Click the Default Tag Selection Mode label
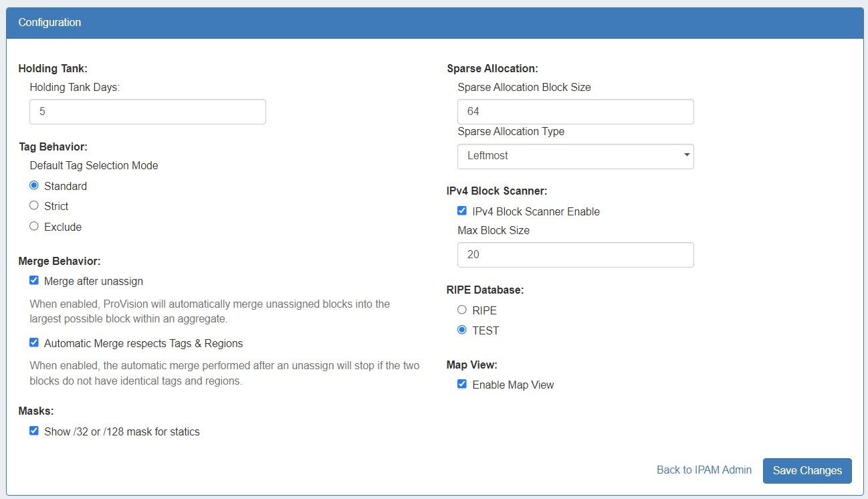Screen dimensions: 868x499 pos(94,165)
